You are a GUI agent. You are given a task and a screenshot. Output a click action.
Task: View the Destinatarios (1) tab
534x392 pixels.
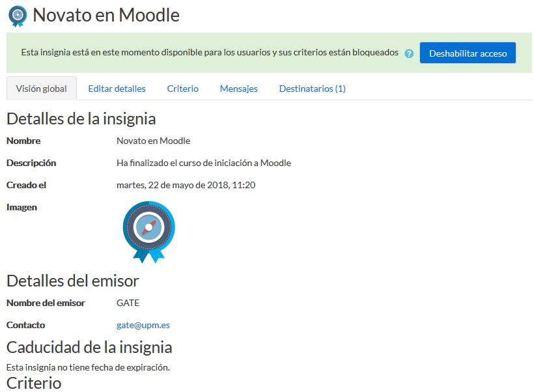(x=313, y=89)
